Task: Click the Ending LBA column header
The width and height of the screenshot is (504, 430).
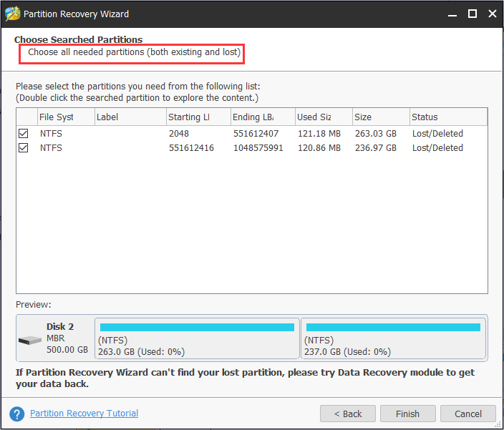Action: point(263,117)
